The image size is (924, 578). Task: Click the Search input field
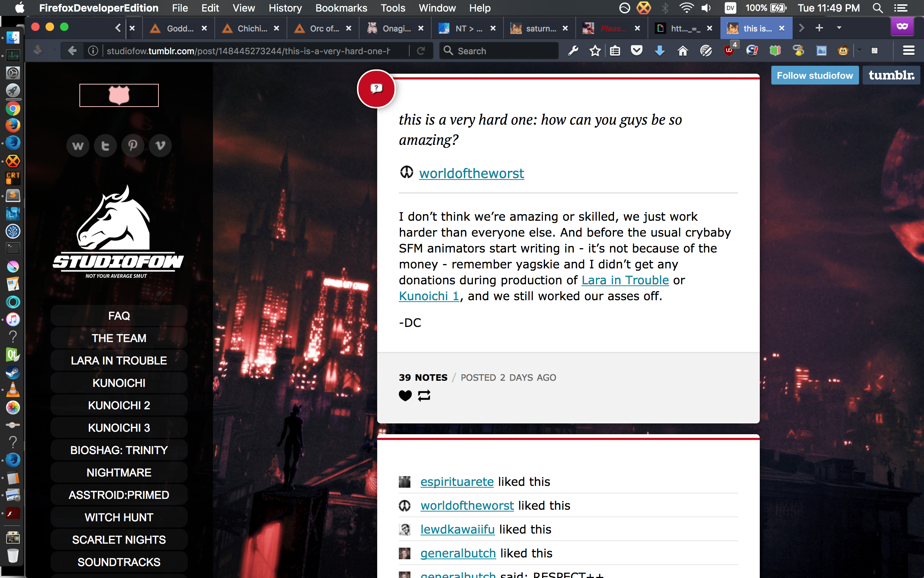pos(500,51)
